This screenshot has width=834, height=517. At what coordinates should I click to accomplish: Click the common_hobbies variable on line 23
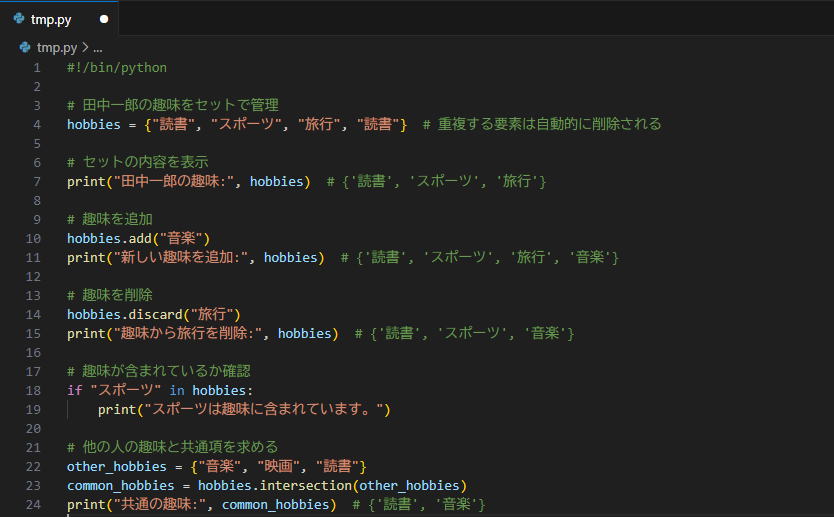point(121,486)
